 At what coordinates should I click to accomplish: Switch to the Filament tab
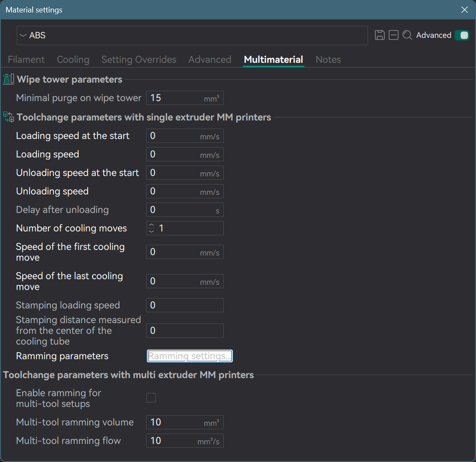26,59
